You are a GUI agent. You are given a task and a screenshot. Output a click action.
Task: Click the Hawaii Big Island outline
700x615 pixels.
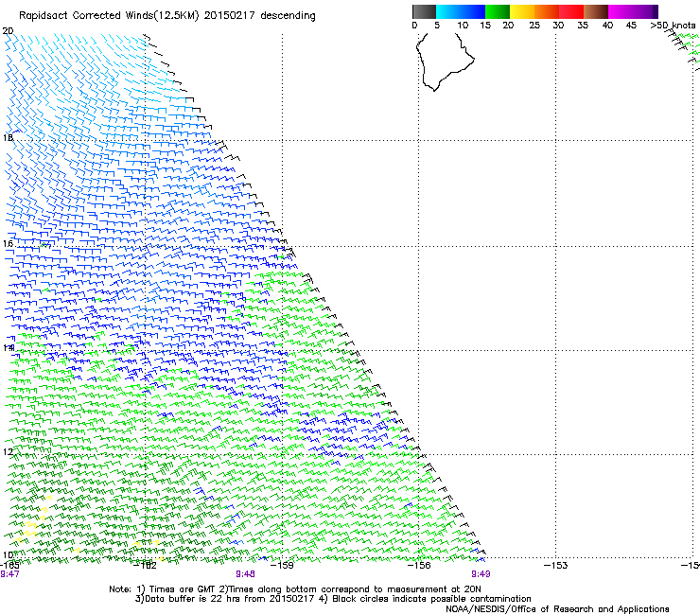pyautogui.click(x=445, y=61)
